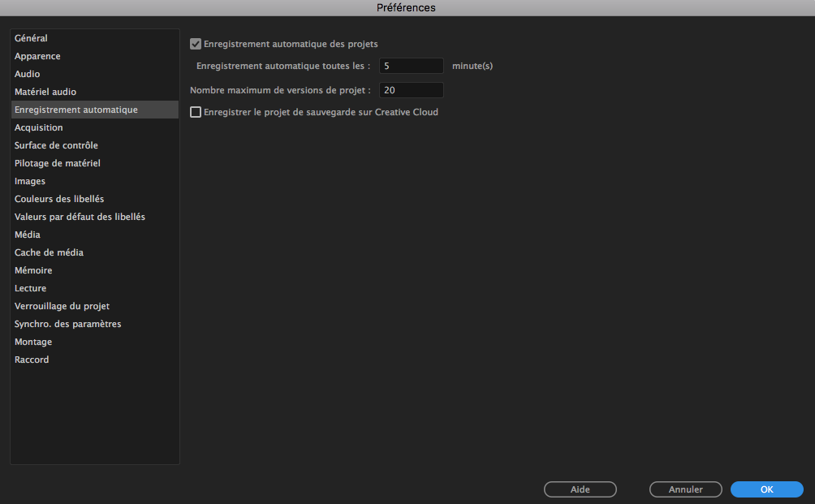Click the Aide button
This screenshot has height=504, width=815.
[x=580, y=489]
